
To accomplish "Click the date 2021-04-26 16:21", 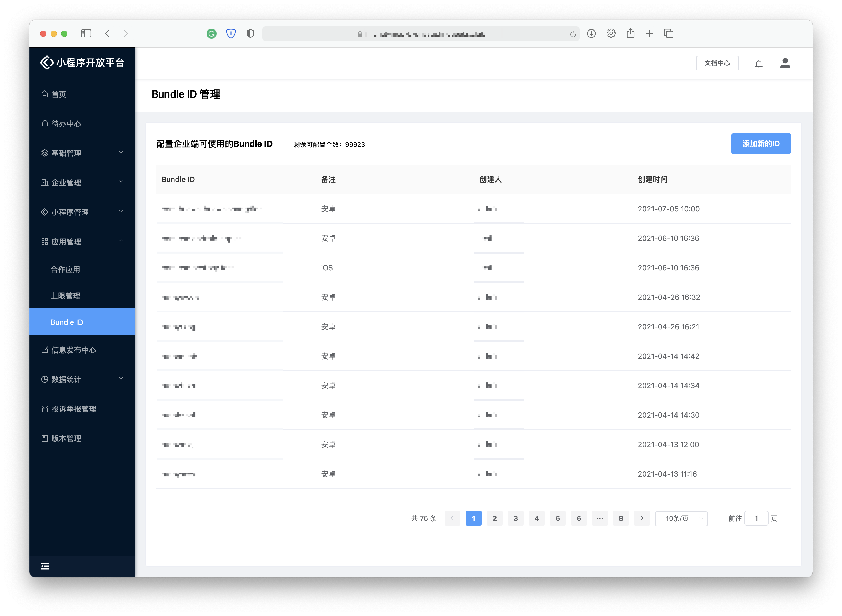I will (668, 327).
